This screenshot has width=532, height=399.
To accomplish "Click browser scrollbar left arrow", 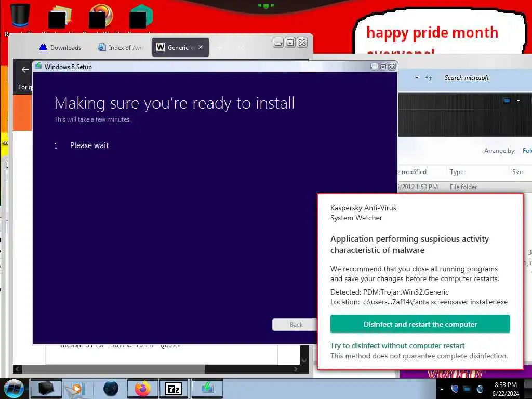I will tap(17, 369).
